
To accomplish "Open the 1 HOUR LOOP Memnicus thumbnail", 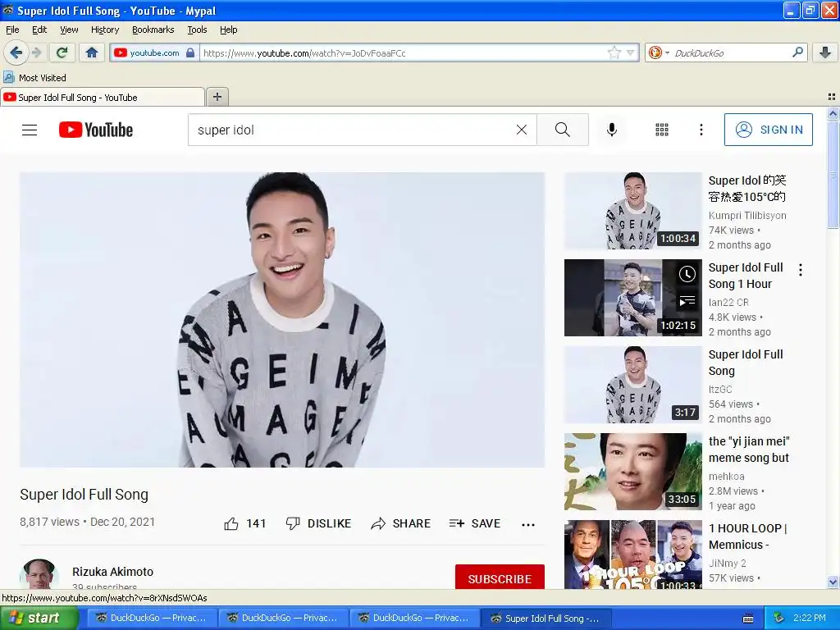I will pos(632,555).
